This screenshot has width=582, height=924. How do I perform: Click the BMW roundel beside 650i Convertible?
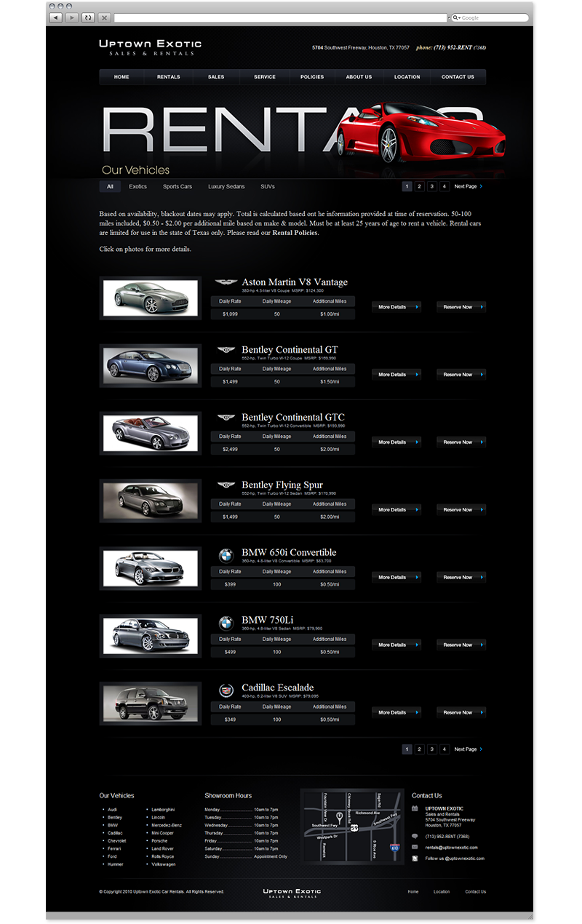click(226, 555)
